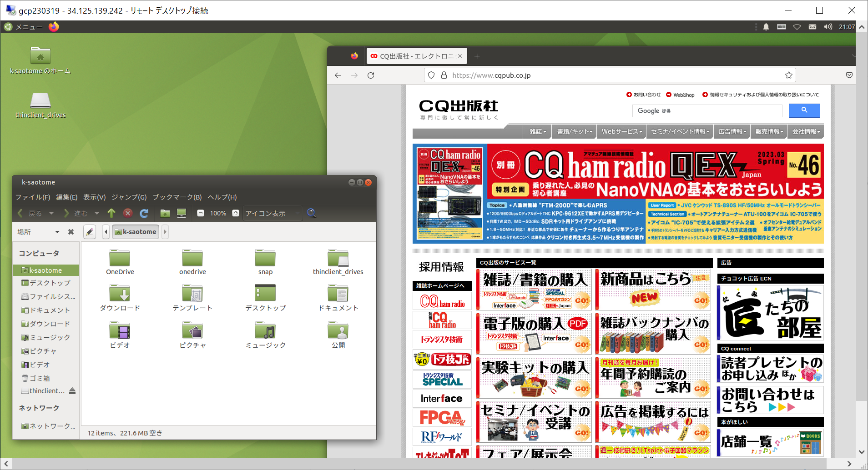Click the path bar right scroll arrow
This screenshot has width=868, height=470.
pyautogui.click(x=165, y=232)
